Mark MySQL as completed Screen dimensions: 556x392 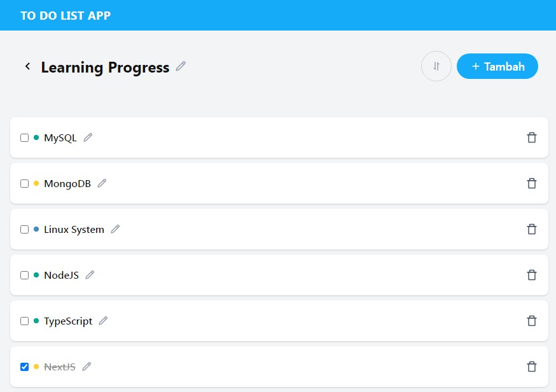point(23,137)
